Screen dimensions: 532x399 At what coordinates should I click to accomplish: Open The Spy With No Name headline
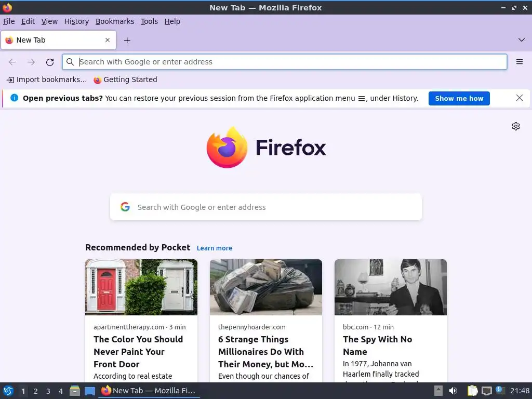(x=378, y=345)
